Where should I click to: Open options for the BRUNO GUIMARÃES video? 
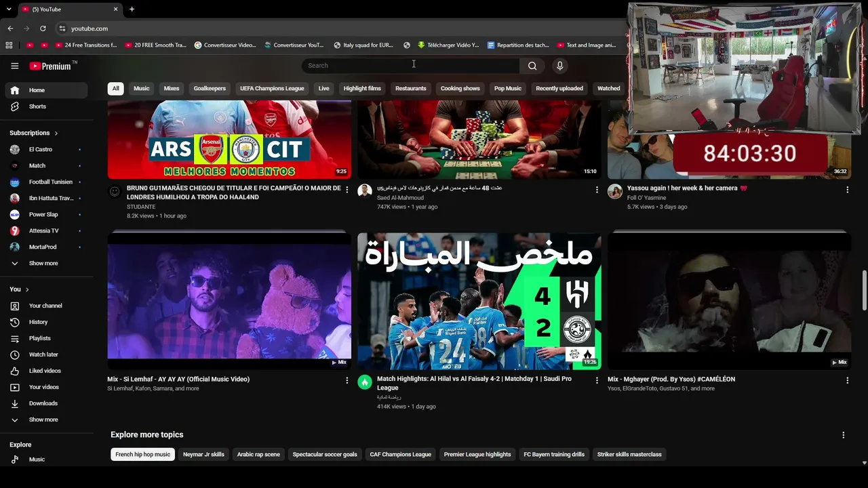point(347,190)
